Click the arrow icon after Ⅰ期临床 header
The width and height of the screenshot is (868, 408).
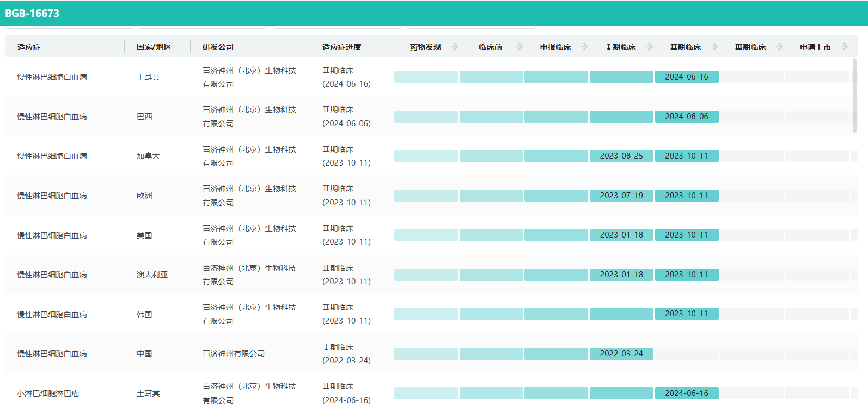tap(649, 47)
